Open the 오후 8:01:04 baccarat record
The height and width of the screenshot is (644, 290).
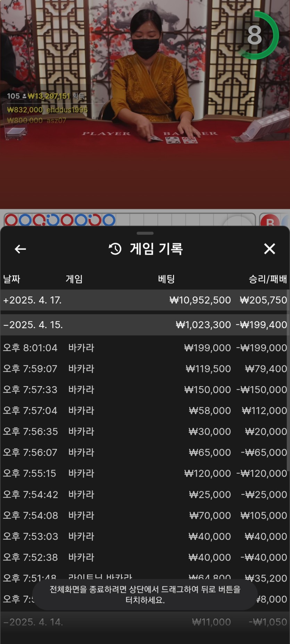pos(145,348)
